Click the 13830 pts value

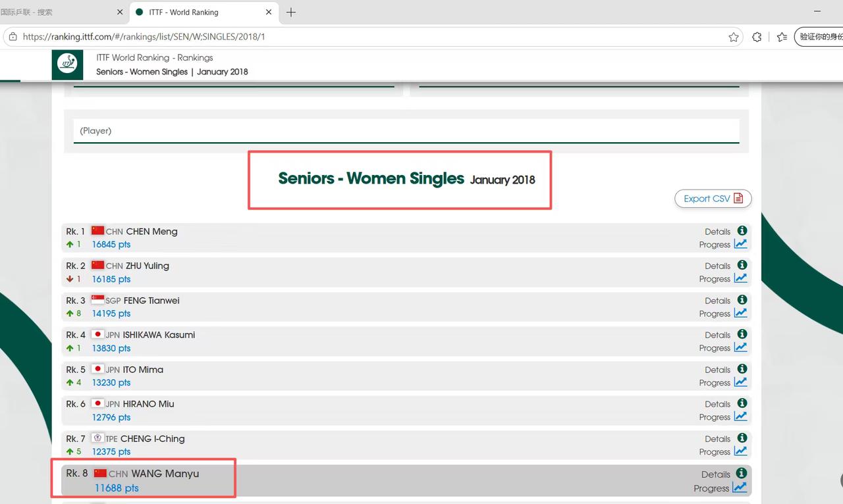[x=111, y=348]
